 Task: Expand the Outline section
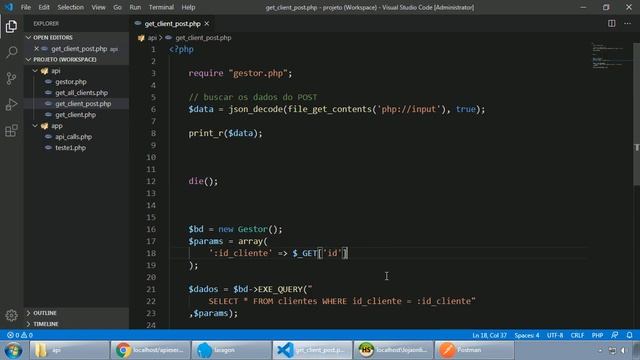click(x=77, y=313)
